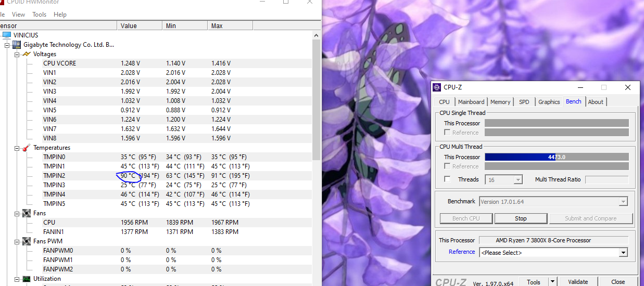Collapse the Fans tree node
This screenshot has height=286, width=644.
17,213
